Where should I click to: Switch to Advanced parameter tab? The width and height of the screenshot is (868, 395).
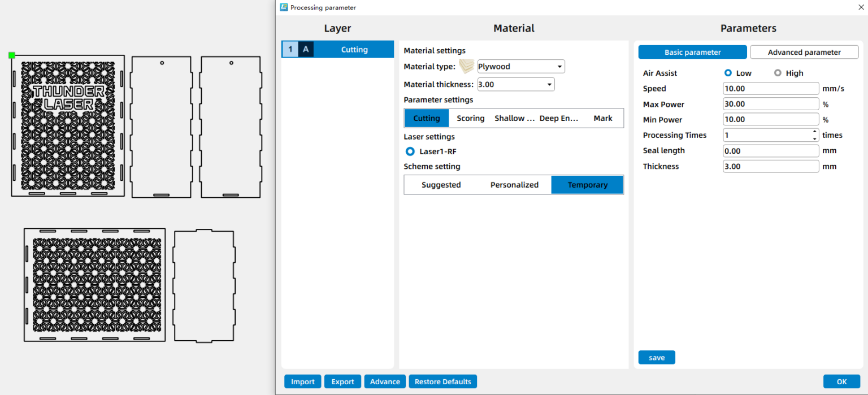pyautogui.click(x=804, y=52)
